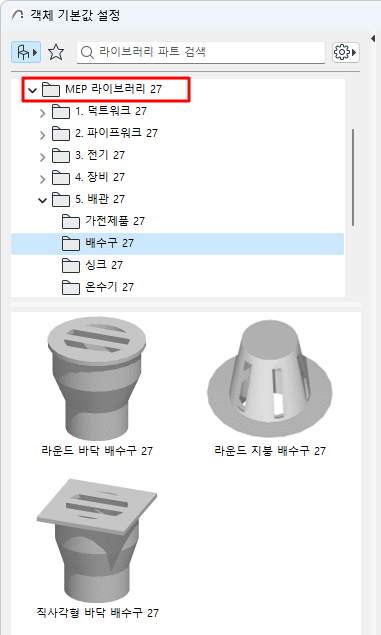Select the 1. 덕트워크 27 folder row
This screenshot has width=381, height=635.
coord(177,111)
